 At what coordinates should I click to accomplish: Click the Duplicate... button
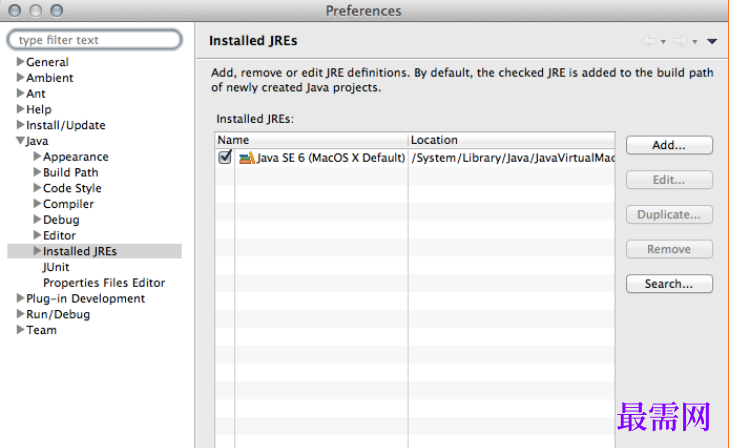coord(669,215)
